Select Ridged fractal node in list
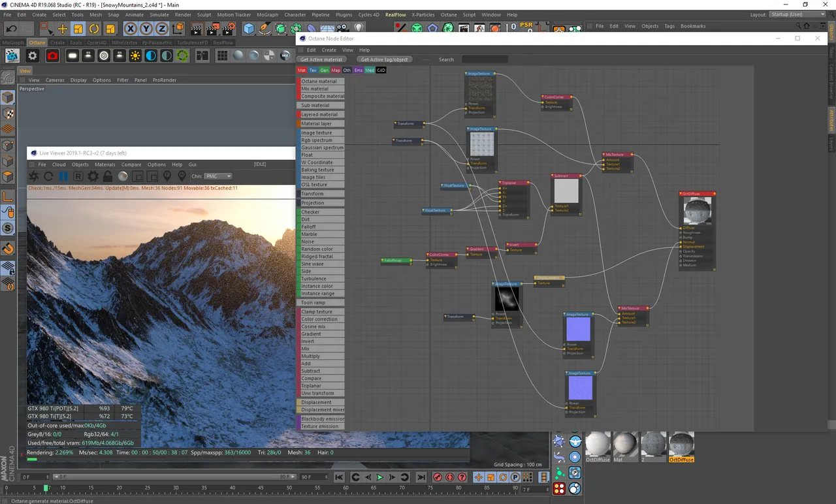This screenshot has width=836, height=504. 321,257
